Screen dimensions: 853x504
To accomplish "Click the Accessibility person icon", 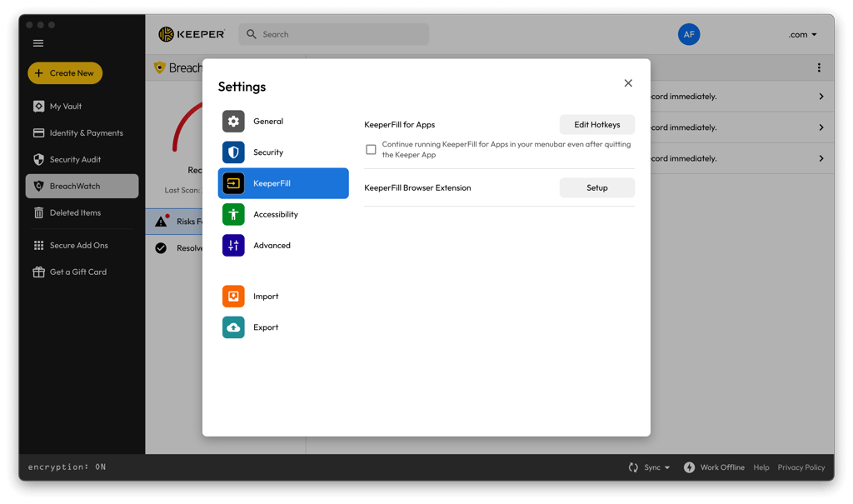I will (233, 214).
